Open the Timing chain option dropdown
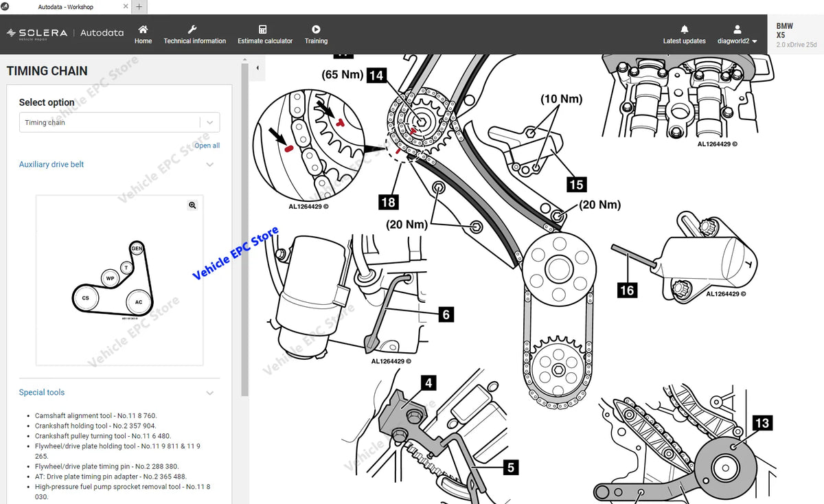 pyautogui.click(x=119, y=122)
